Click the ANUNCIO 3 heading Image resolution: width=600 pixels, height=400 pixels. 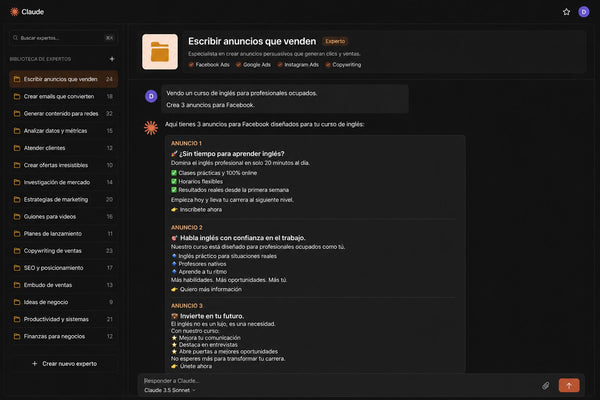(x=187, y=306)
